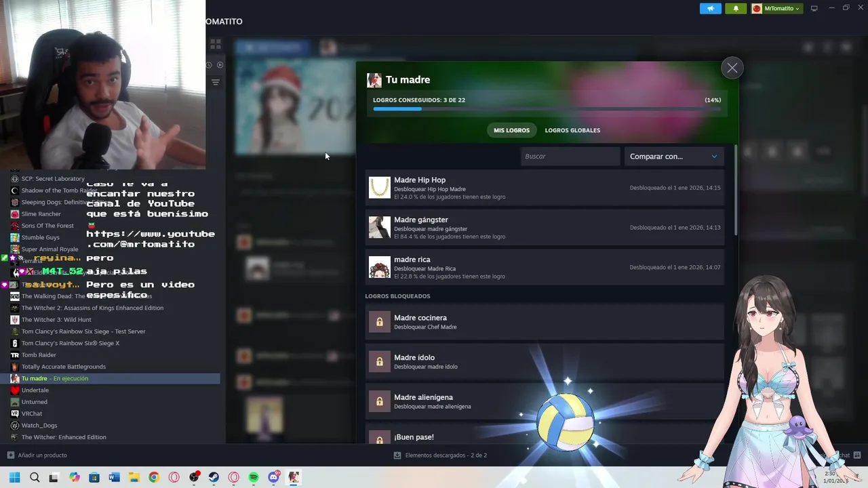The height and width of the screenshot is (488, 868).
Task: Open downloads status 'Elementos descargados'
Action: [x=440, y=455]
